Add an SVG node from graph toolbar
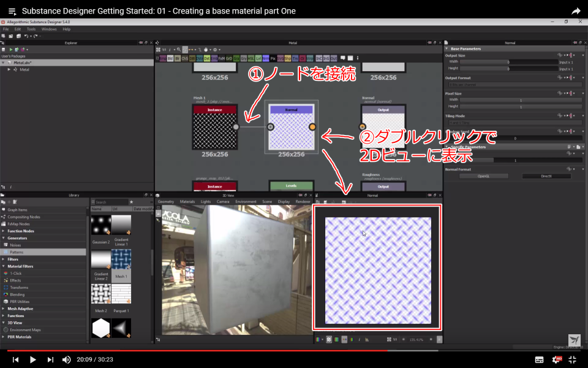The image size is (588, 368). coord(281,59)
